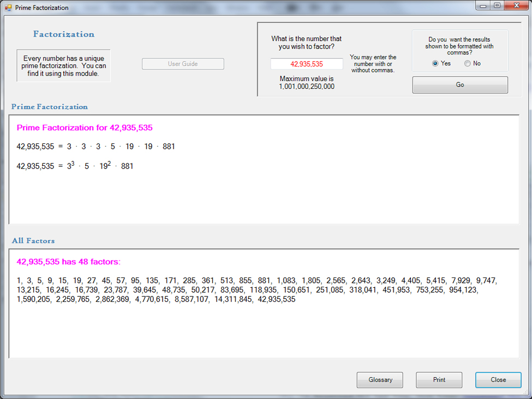Open the Glossary
Viewport: 532px width, 399px height.
click(380, 380)
